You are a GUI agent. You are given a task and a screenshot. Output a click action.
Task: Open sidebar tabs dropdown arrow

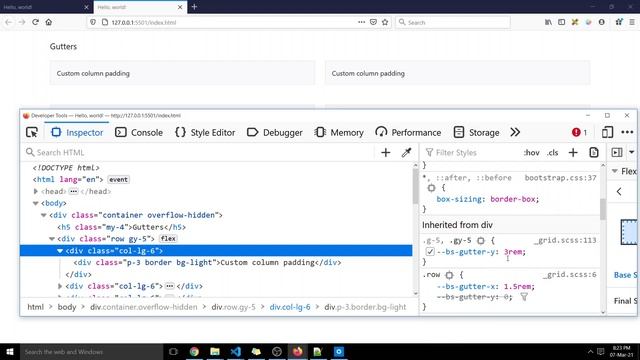632,152
